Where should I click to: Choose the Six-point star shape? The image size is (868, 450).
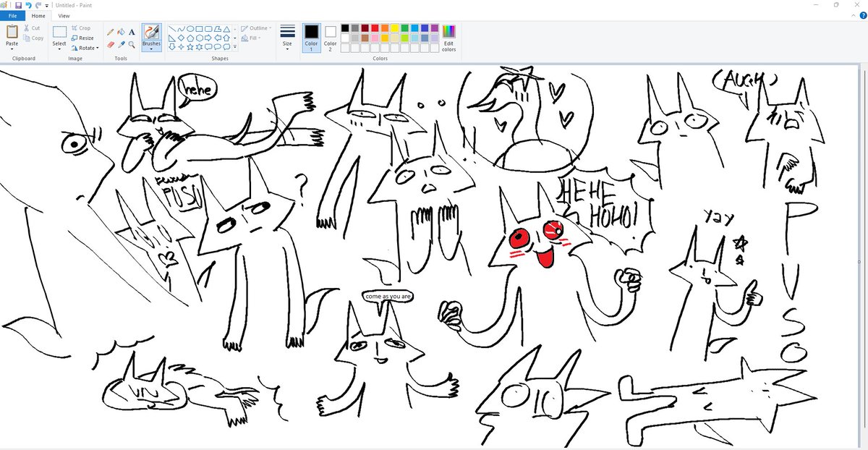[199, 47]
